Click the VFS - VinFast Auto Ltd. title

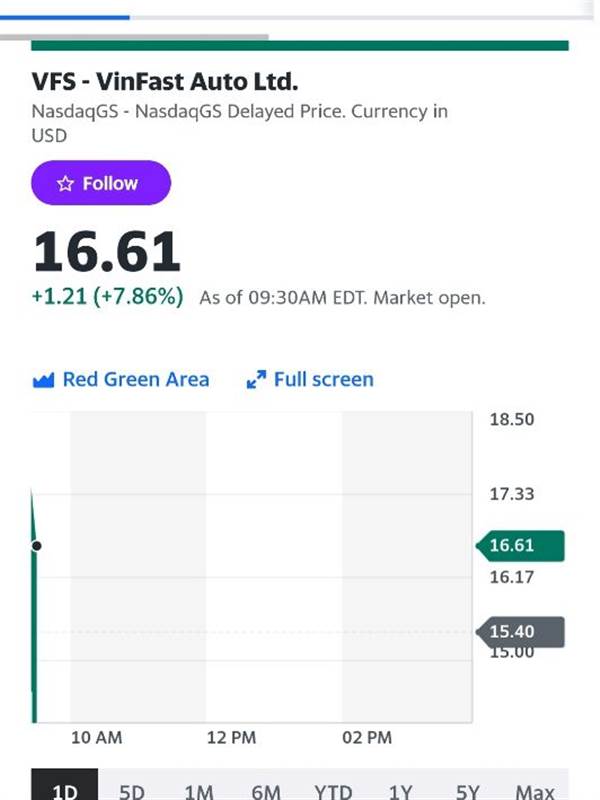click(165, 82)
